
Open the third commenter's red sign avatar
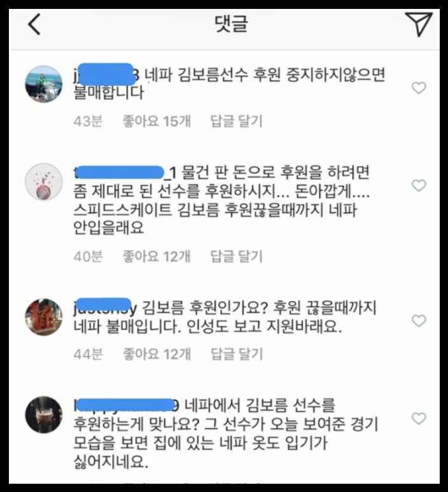[x=44, y=317]
